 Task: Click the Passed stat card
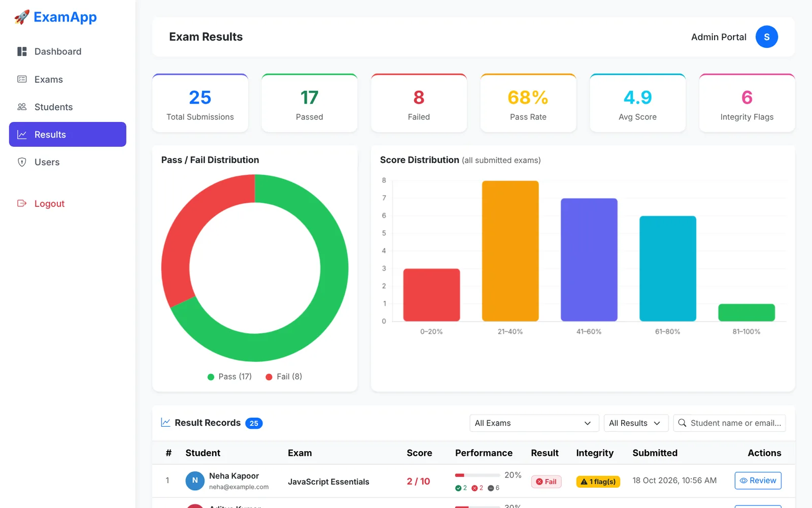310,103
